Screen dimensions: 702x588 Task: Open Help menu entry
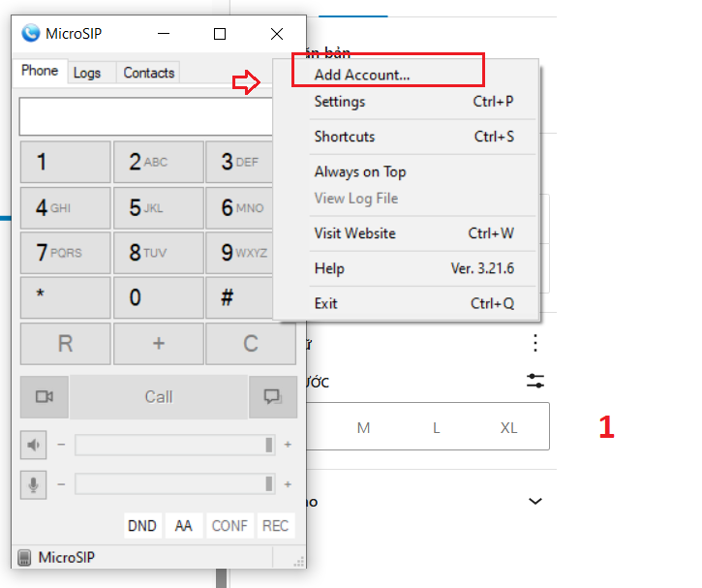pyautogui.click(x=406, y=268)
